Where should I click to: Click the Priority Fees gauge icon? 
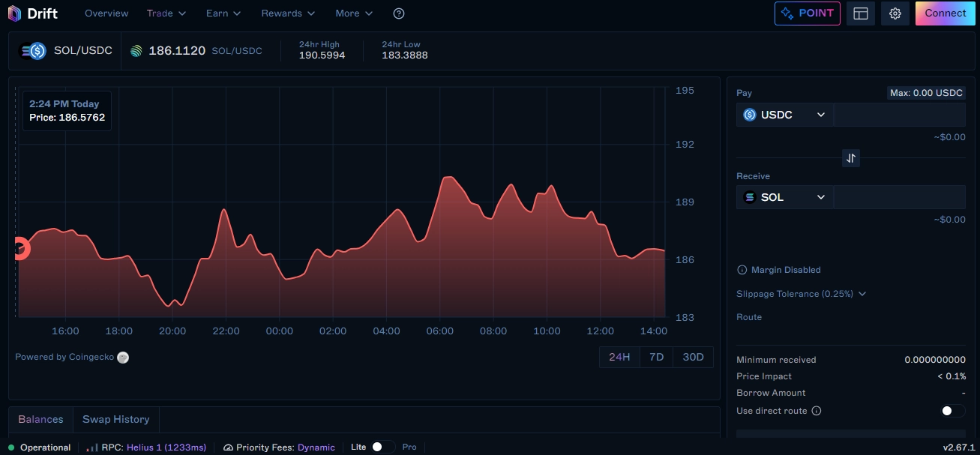coord(229,448)
